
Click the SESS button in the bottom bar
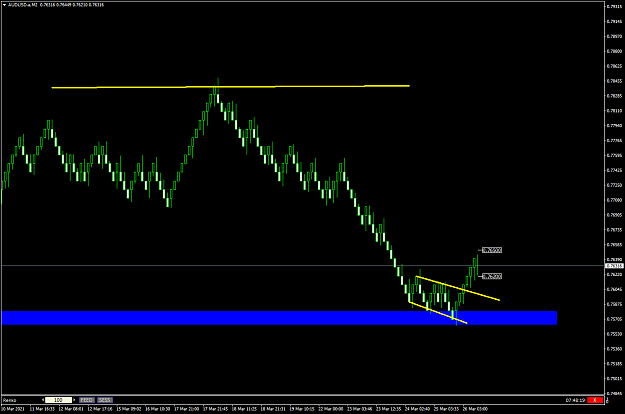click(105, 400)
